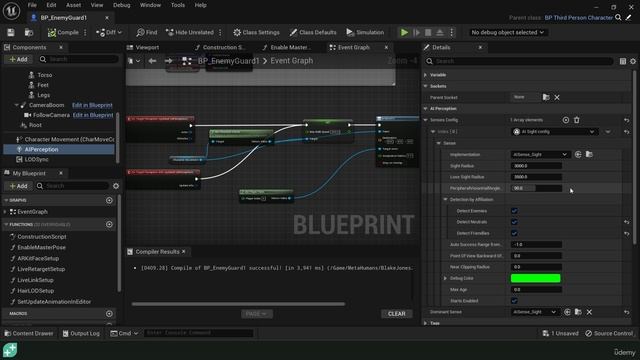Open Source Control status
Screen dimensions: 640x360
click(609, 333)
